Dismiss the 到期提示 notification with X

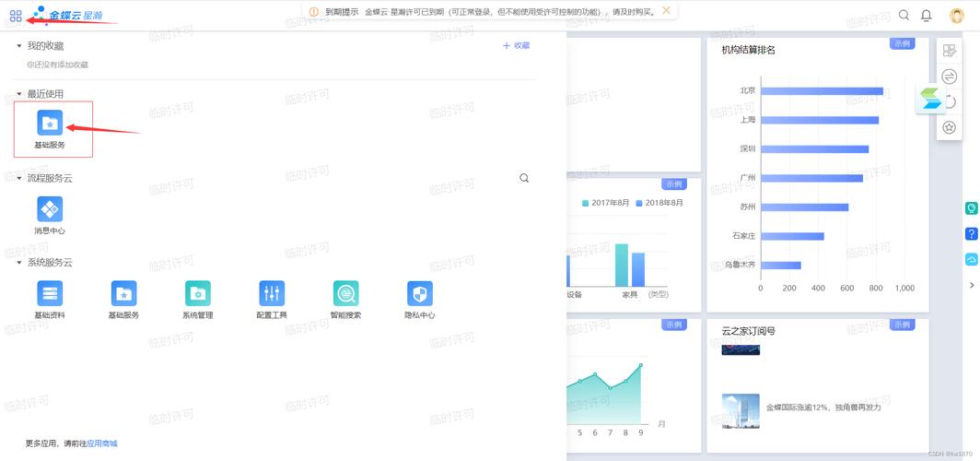(x=666, y=11)
